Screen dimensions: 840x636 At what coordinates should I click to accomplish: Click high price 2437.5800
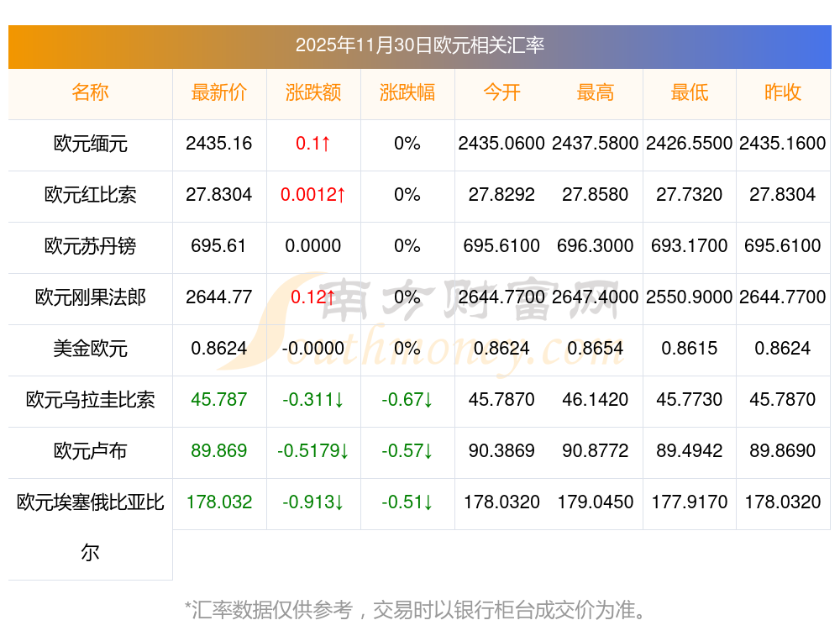(x=596, y=144)
